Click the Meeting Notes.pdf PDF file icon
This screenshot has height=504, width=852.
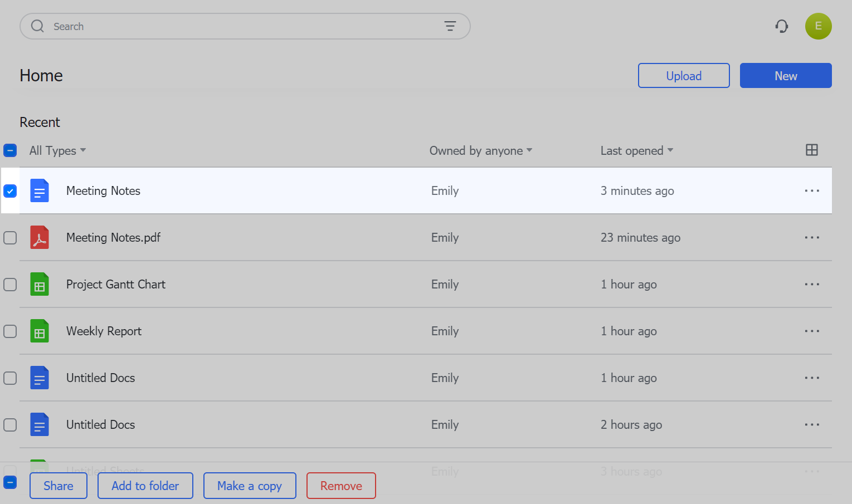pos(40,238)
